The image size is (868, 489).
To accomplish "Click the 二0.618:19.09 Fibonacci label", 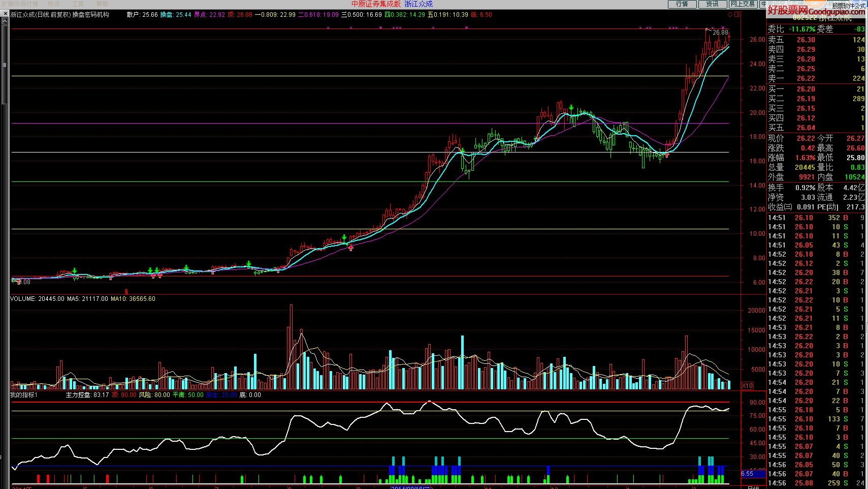I will [318, 15].
